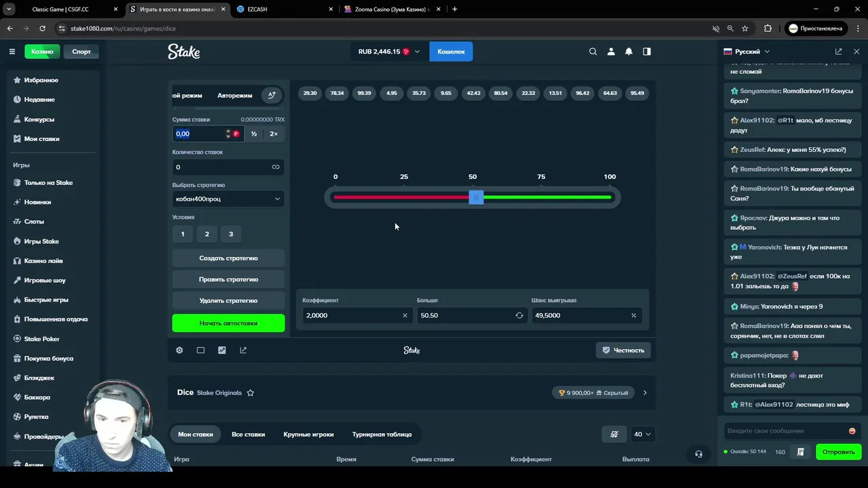
Task: Open strategy dropdown кабан400проц
Action: [x=229, y=199]
